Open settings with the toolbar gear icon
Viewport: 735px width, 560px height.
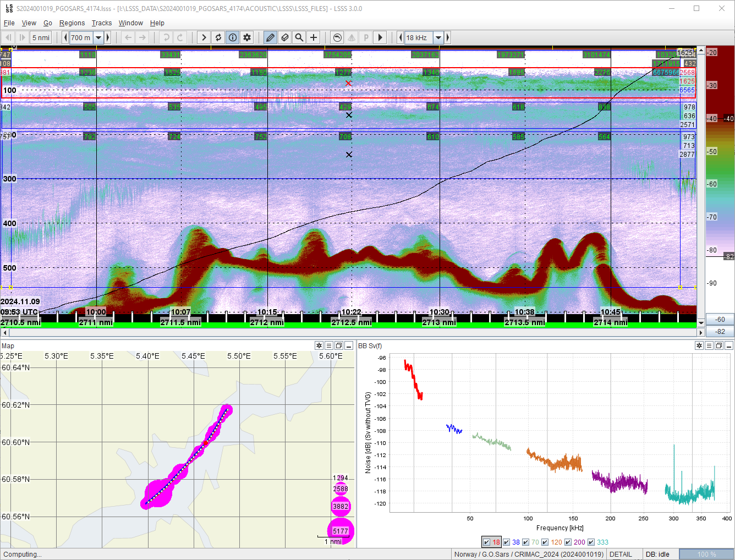click(247, 37)
